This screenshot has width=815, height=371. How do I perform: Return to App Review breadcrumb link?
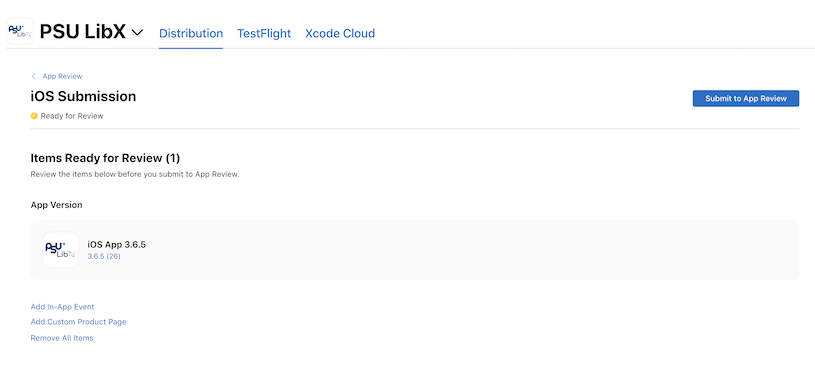[62, 76]
